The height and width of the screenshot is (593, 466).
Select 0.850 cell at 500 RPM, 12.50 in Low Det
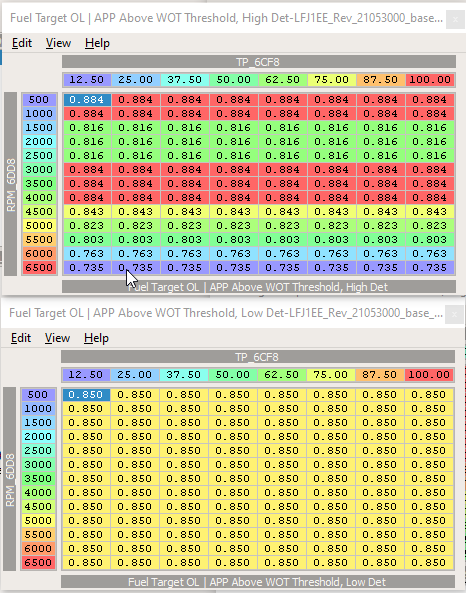(x=86, y=394)
